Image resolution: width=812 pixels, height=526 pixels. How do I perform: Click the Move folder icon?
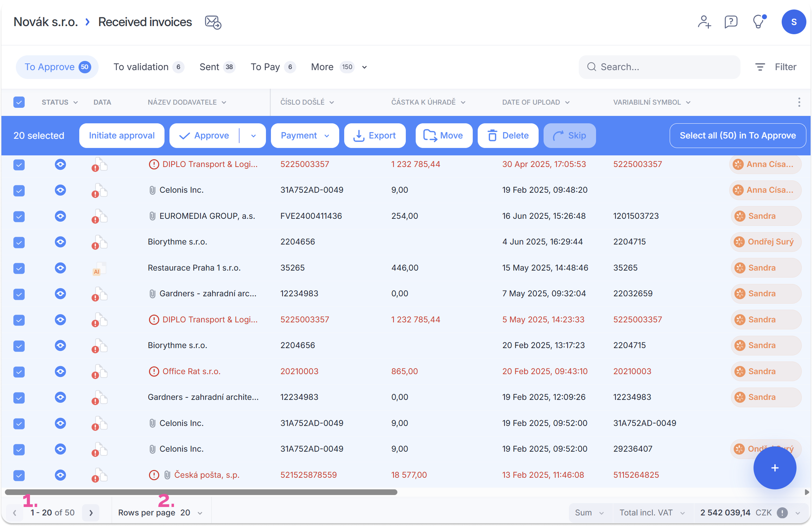[430, 135]
